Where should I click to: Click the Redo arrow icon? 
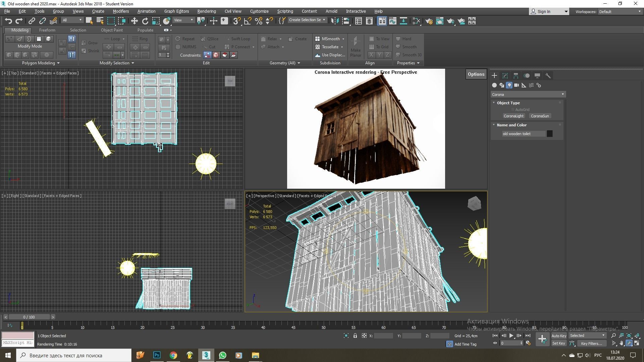19,21
